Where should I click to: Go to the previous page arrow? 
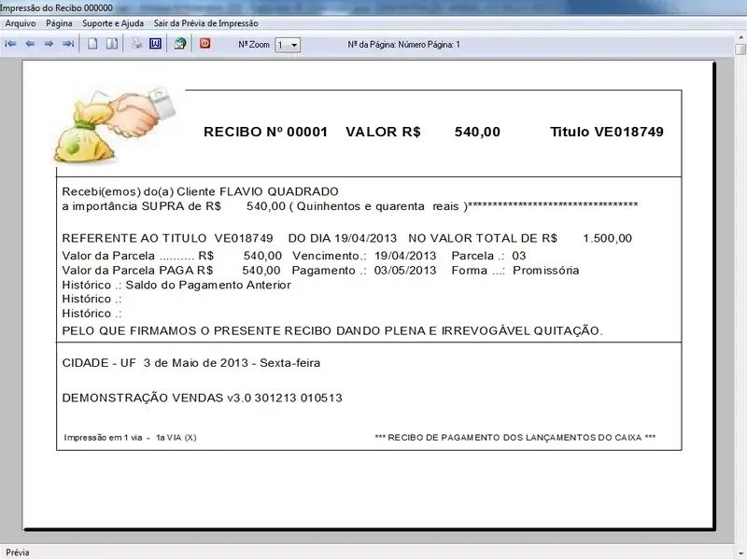pyautogui.click(x=30, y=44)
